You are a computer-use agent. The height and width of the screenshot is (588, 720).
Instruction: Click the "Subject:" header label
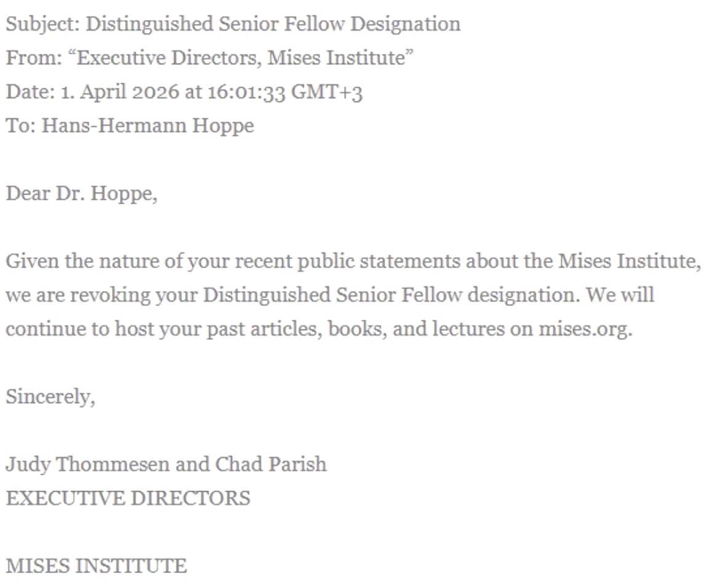click(x=42, y=24)
